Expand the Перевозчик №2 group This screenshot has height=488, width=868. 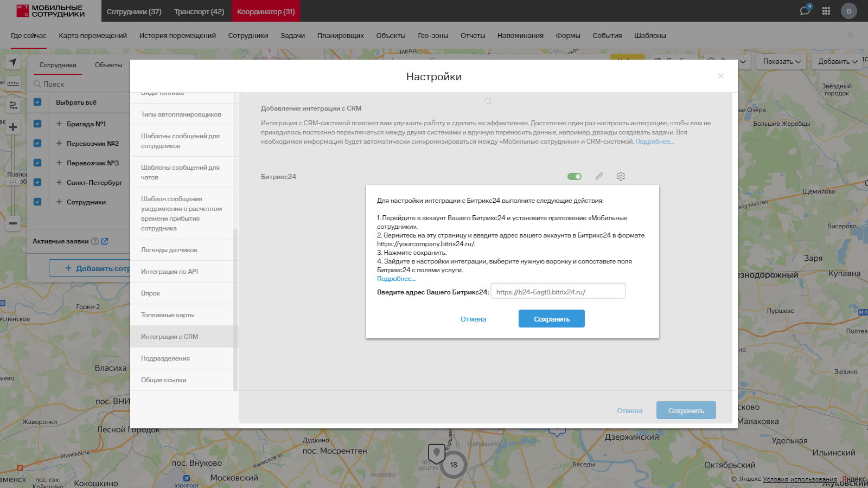coord(59,144)
